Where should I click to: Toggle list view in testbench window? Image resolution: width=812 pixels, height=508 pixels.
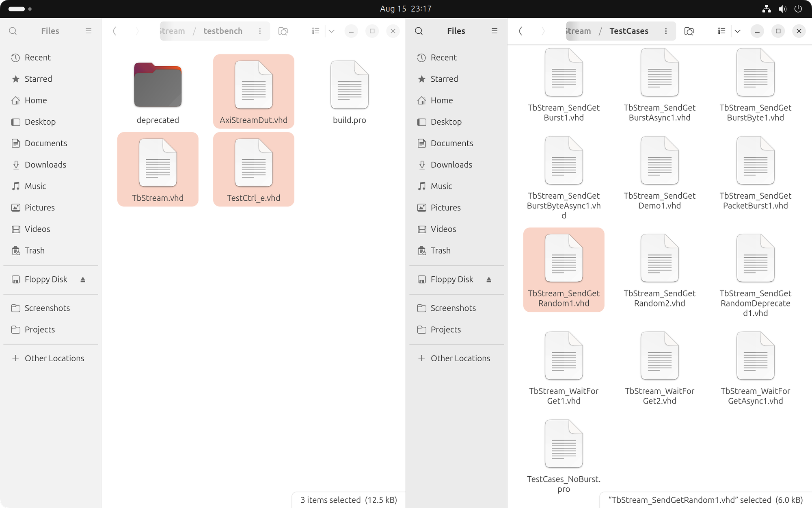click(x=315, y=31)
